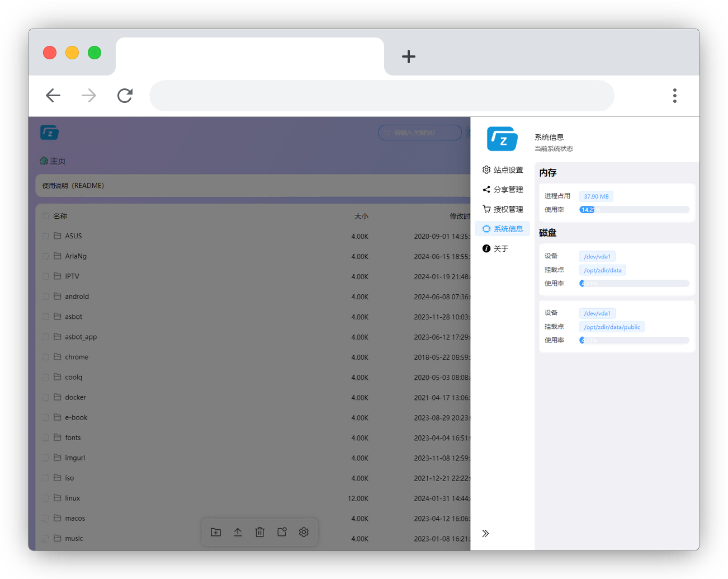Click the 内存 使用率 progress bar
The image size is (728, 579).
point(634,209)
